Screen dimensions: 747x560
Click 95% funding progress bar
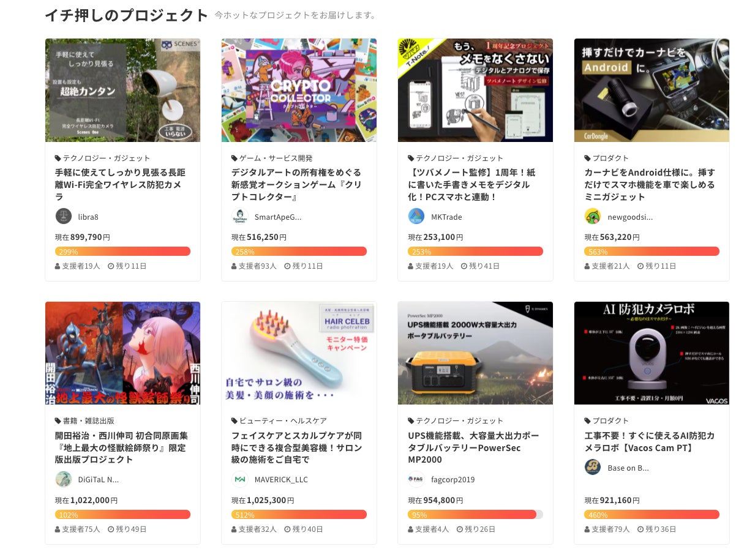475,515
